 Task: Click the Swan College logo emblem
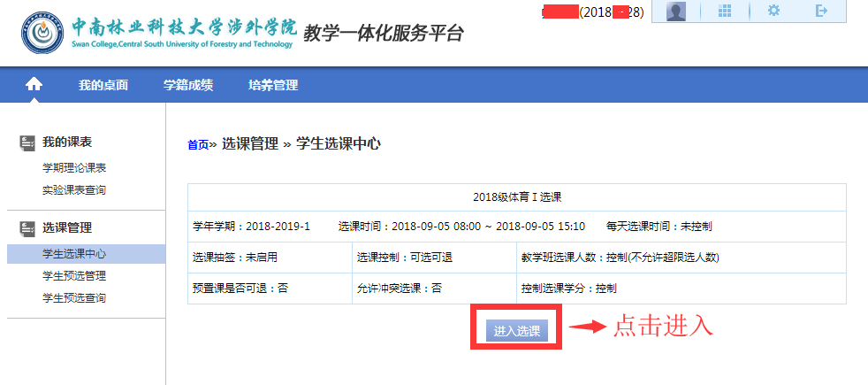point(42,34)
